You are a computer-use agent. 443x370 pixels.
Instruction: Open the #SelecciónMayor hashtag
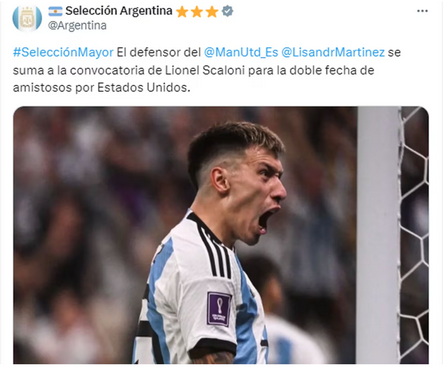click(63, 53)
